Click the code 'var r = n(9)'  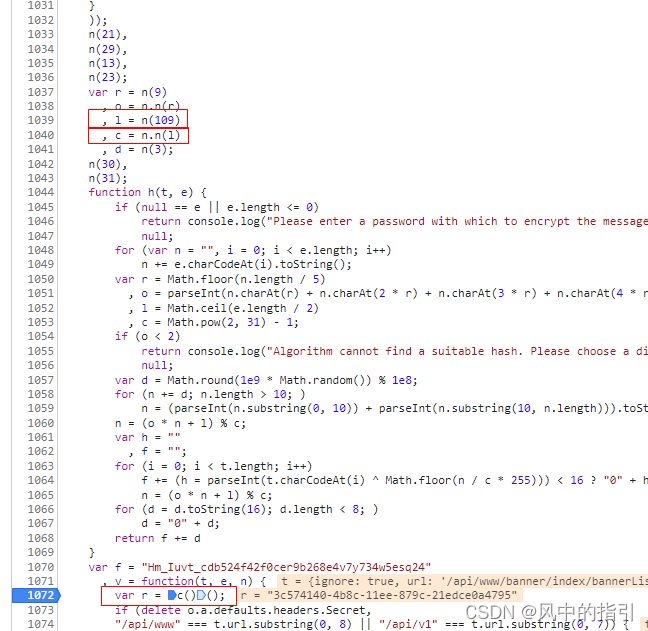[127, 92]
